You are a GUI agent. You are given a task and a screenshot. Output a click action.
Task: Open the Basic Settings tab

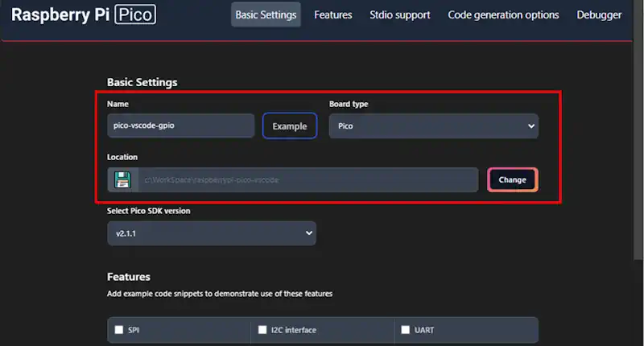[266, 14]
